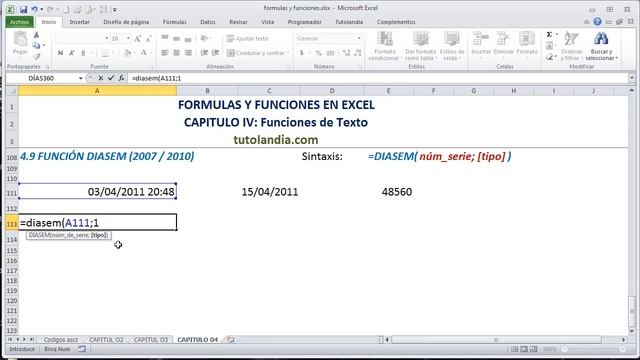640x360 pixels.
Task: Select column B header
Action: [207, 91]
